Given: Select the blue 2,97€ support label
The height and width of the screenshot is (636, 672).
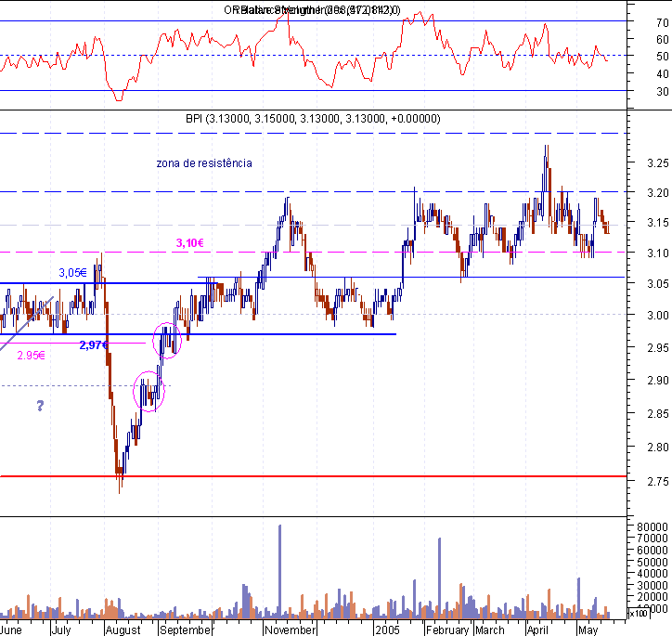Looking at the screenshot, I should click(x=94, y=345).
